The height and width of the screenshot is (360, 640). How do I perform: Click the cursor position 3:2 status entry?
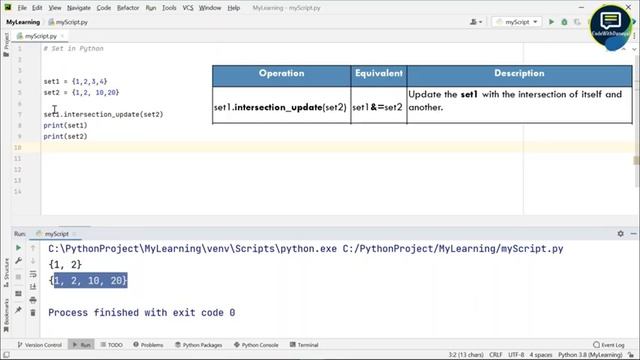(x=466, y=355)
